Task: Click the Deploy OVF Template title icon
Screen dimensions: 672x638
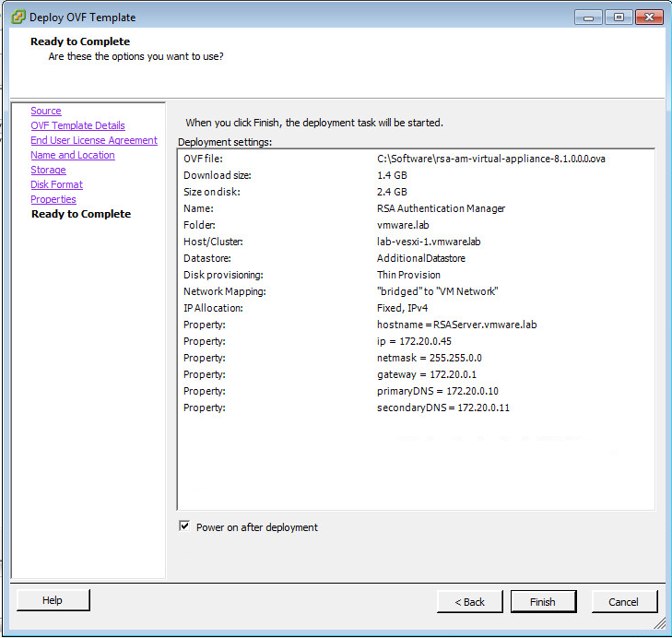Action: point(18,18)
